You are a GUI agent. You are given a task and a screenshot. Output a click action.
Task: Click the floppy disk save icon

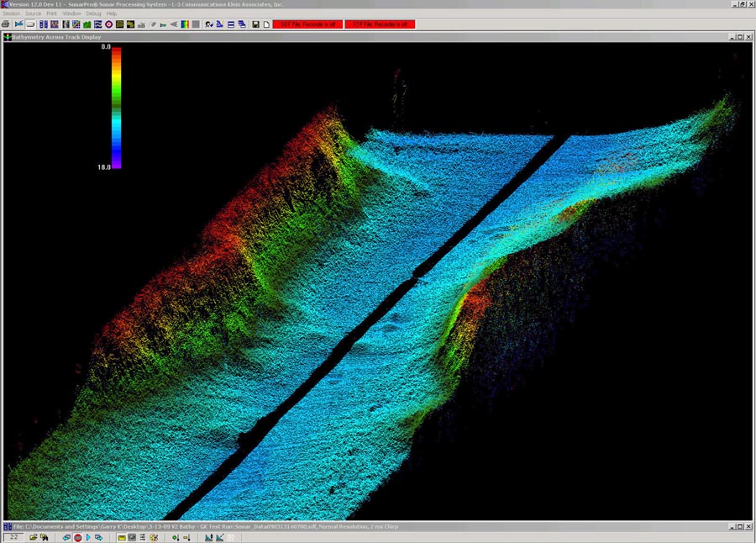click(x=255, y=24)
